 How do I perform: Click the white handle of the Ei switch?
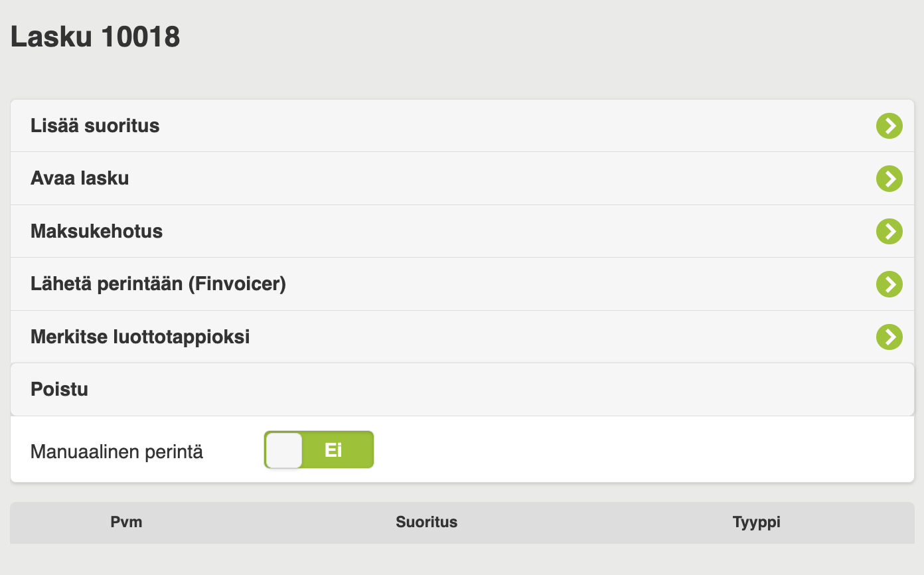click(x=284, y=450)
